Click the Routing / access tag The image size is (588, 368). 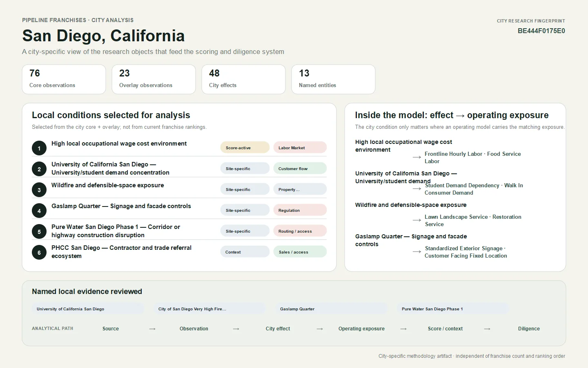pyautogui.click(x=300, y=231)
